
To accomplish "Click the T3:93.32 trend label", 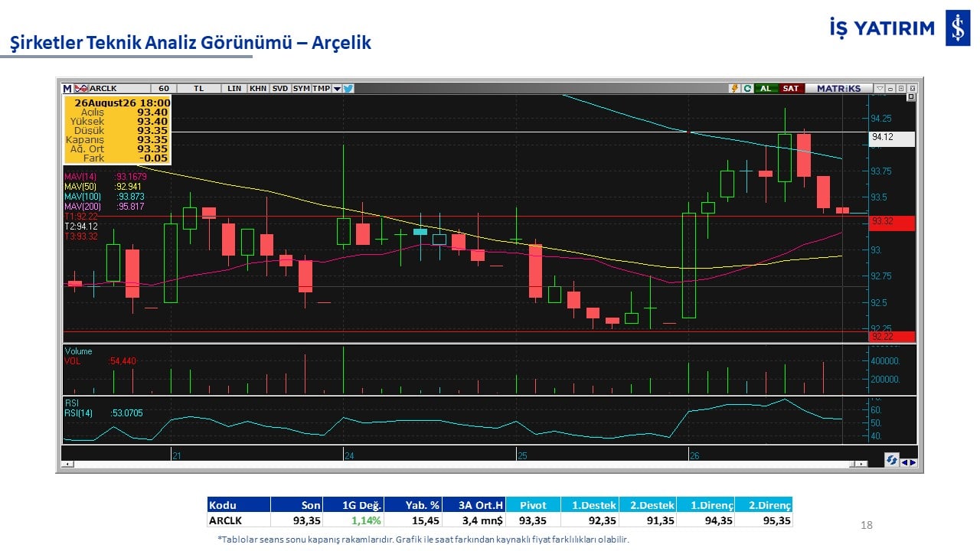I will 81,236.
